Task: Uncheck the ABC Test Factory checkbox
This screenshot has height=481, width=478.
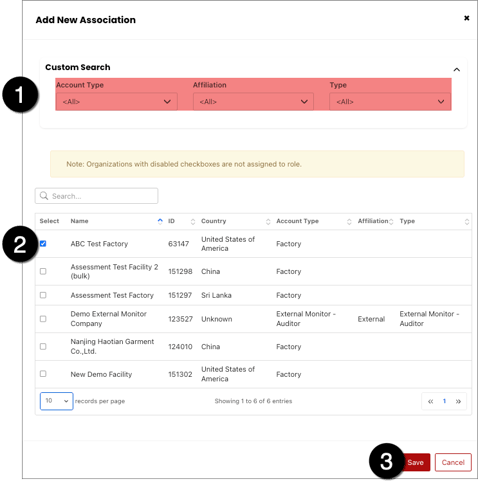Action: click(43, 244)
